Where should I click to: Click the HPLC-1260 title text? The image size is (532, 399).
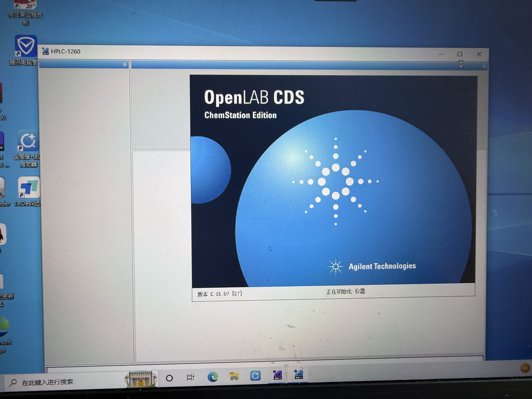65,51
